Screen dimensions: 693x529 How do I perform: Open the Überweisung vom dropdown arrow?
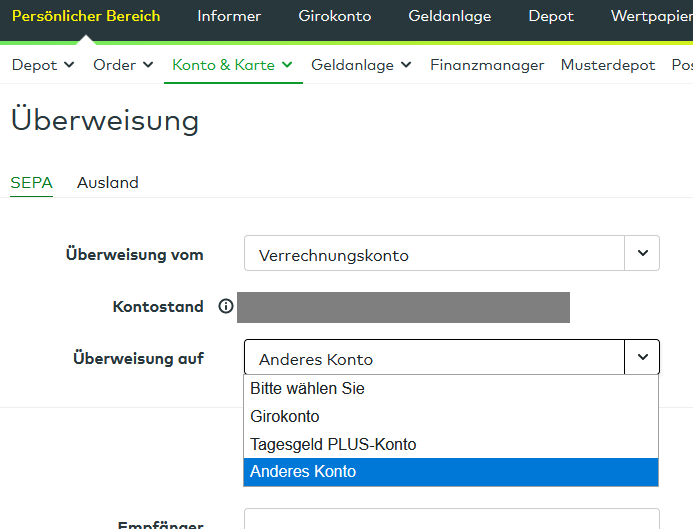click(x=642, y=254)
